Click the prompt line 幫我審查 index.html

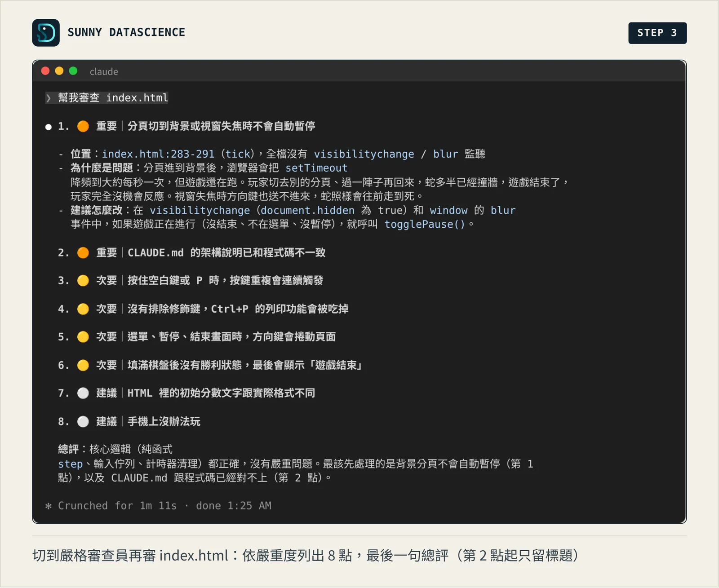coord(107,98)
